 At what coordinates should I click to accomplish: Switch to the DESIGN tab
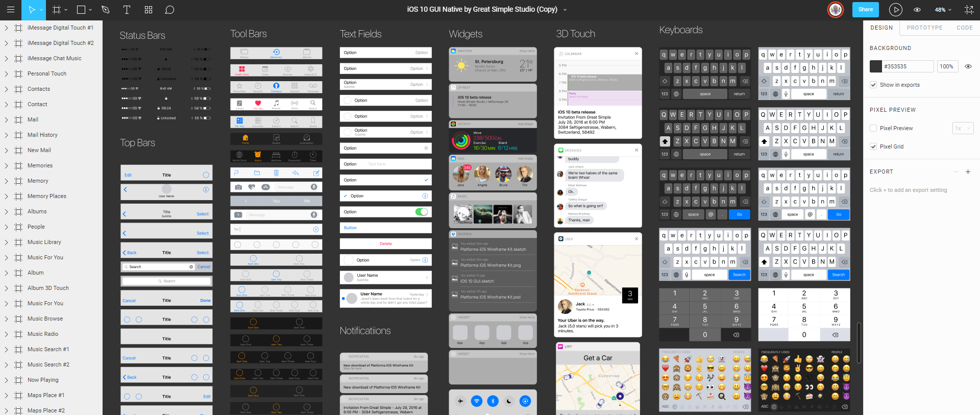[881, 28]
